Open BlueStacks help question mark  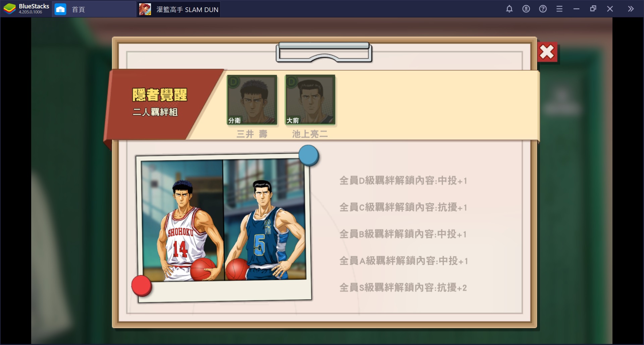543,9
